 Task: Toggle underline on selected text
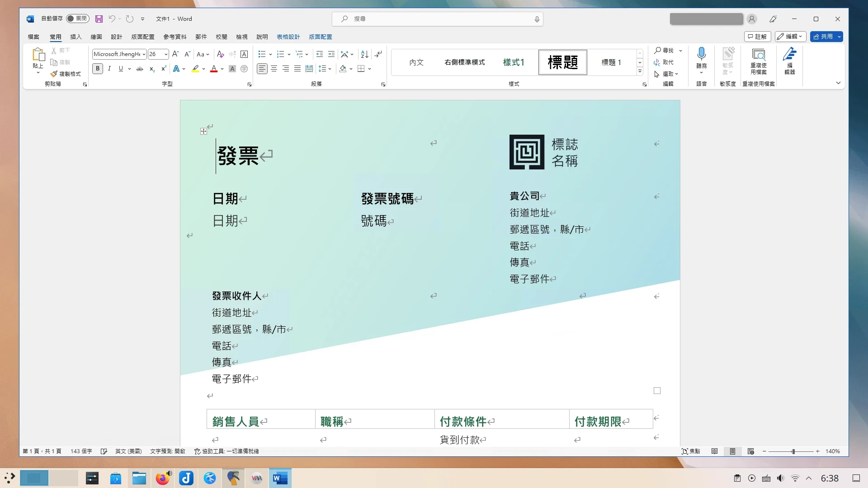point(121,69)
